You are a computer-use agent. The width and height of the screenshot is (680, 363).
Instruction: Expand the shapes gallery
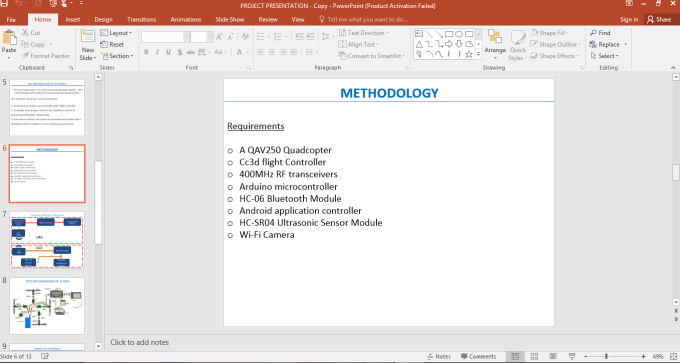[478, 55]
